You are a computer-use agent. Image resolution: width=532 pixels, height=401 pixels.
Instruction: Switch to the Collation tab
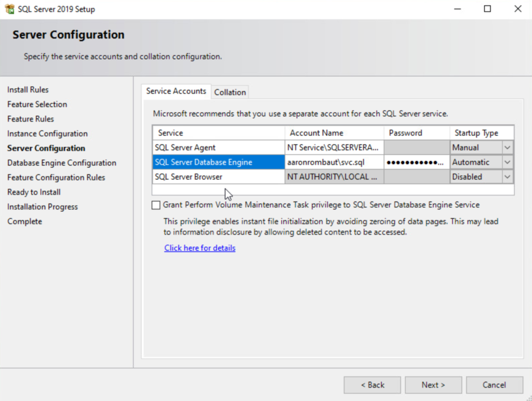pyautogui.click(x=230, y=92)
